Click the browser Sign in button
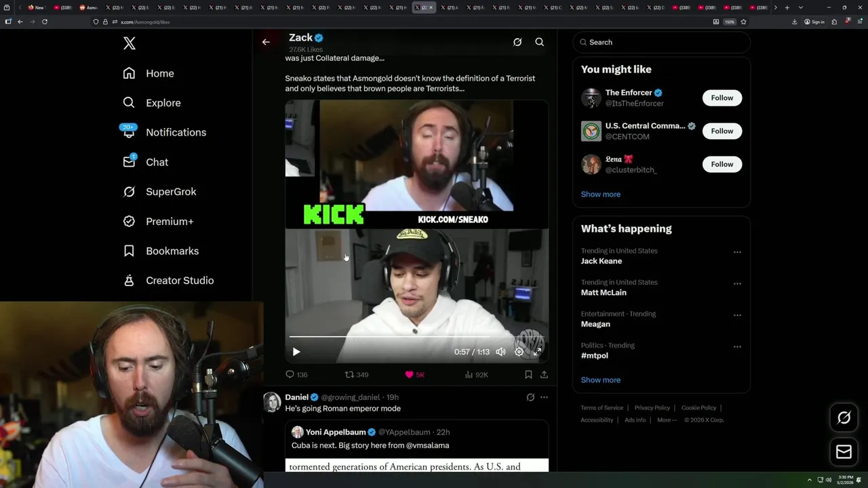 point(814,22)
